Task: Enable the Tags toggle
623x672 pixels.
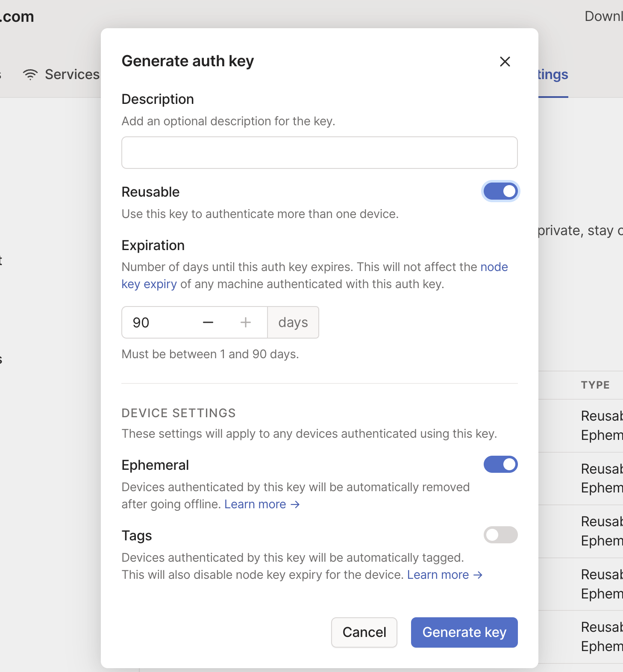Action: (500, 535)
